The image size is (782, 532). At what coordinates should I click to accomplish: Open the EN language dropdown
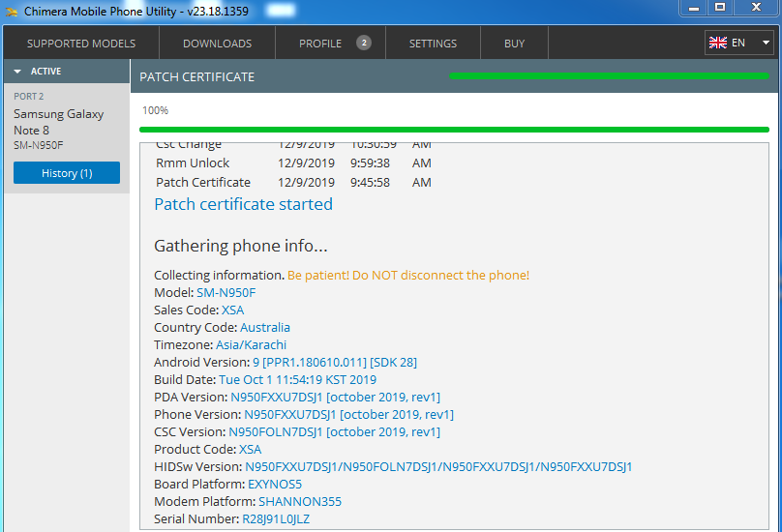739,43
